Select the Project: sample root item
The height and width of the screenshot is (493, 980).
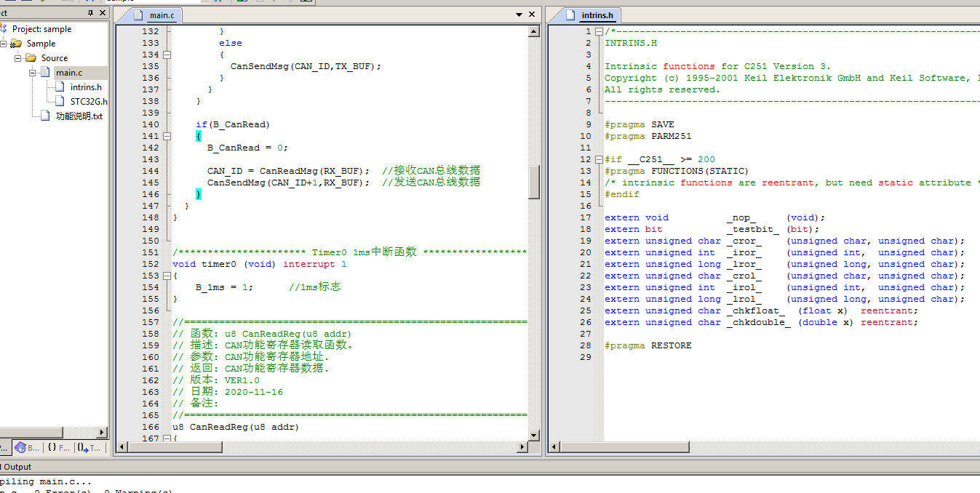coord(41,29)
